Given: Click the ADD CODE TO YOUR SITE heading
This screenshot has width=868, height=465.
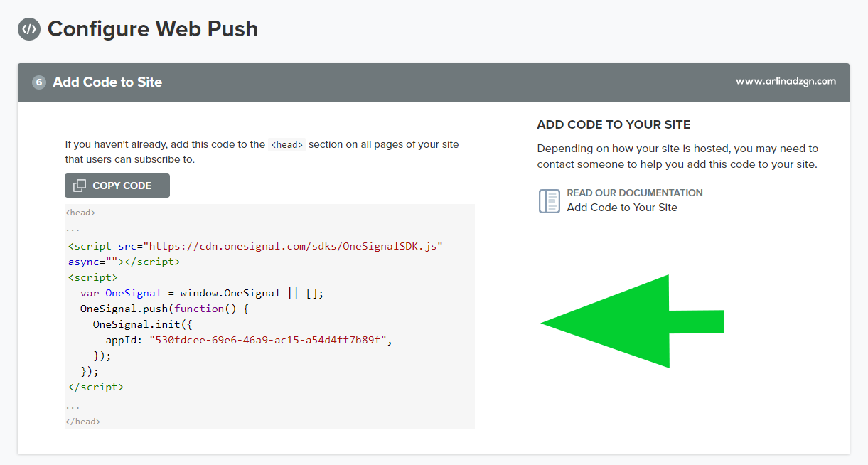Looking at the screenshot, I should (x=614, y=124).
